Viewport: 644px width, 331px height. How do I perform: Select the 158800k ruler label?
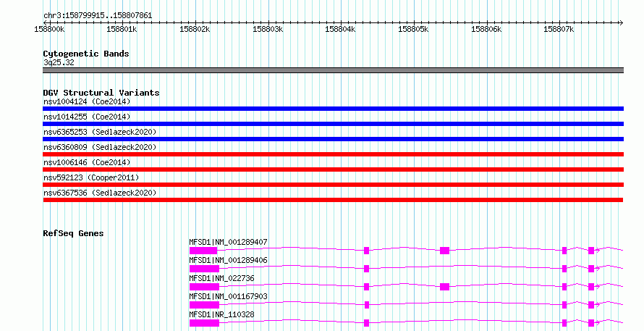point(49,29)
